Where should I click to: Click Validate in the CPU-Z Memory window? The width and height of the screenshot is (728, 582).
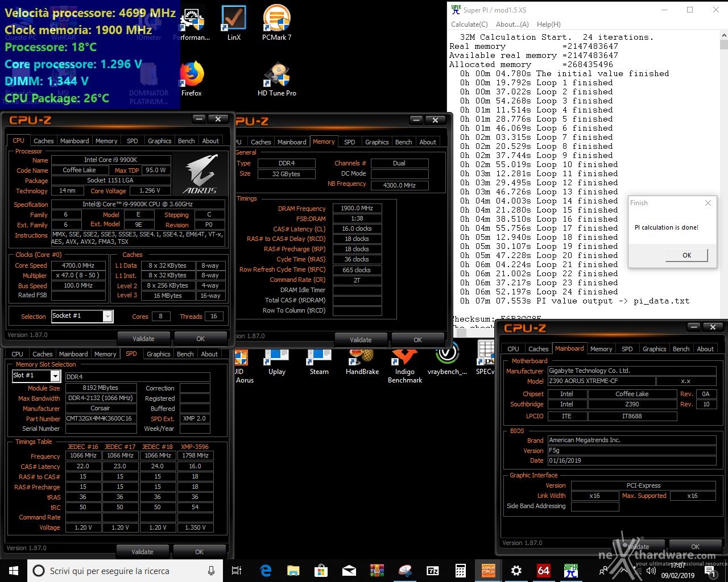[x=361, y=340]
